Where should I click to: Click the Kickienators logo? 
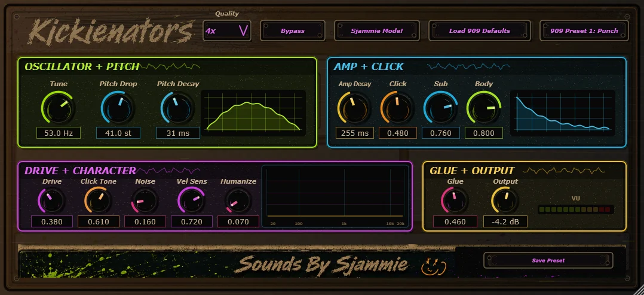tap(111, 31)
